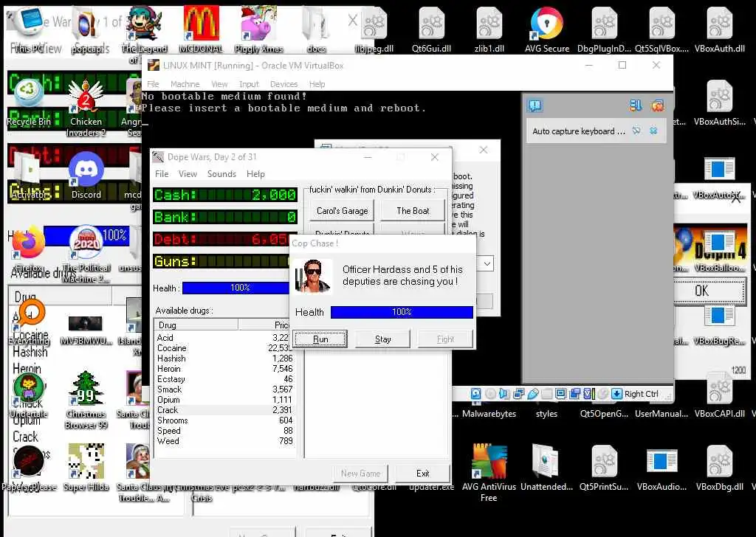Select the Discord desktop icon
The height and width of the screenshot is (537, 756).
tap(86, 176)
